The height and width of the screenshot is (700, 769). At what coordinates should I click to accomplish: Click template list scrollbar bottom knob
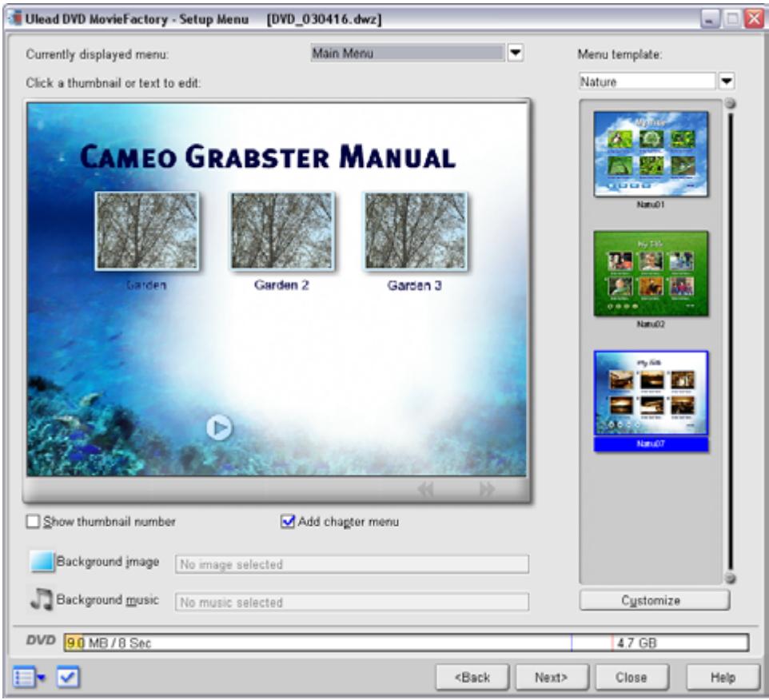[x=731, y=578]
